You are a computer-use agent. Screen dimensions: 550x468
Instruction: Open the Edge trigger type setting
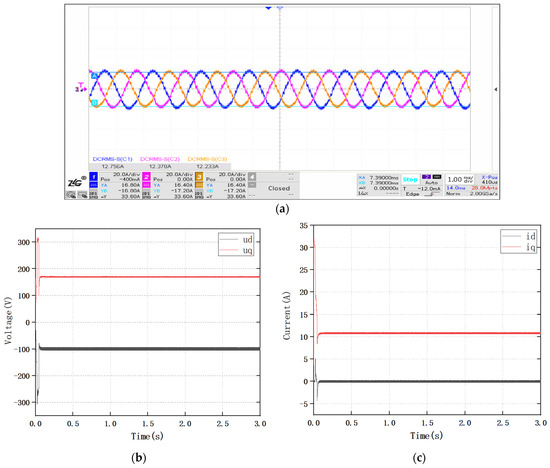pyautogui.click(x=412, y=194)
